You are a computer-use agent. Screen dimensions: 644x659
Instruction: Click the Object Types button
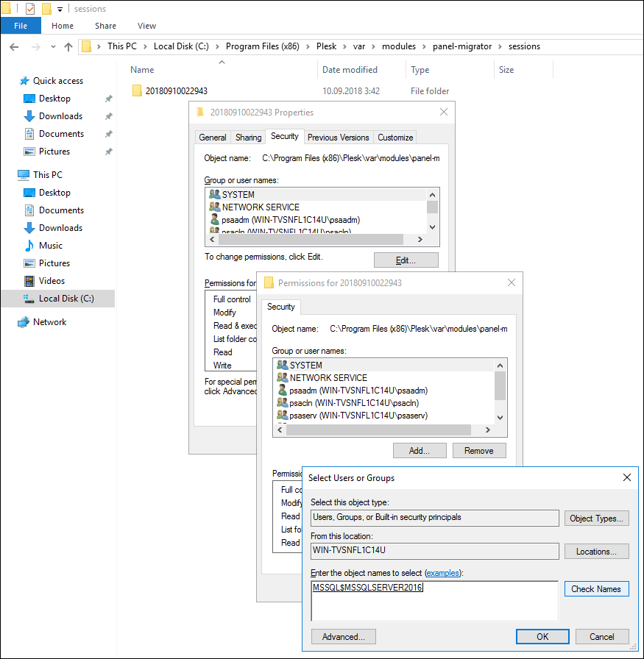point(595,519)
